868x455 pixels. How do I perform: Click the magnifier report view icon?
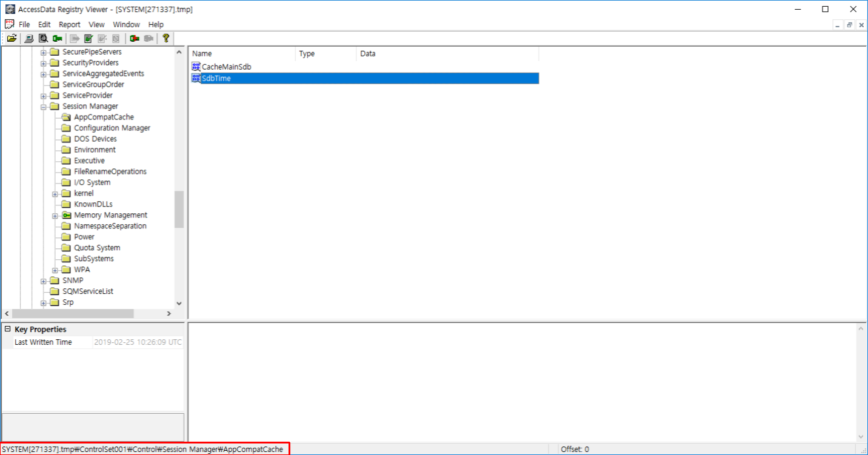tap(43, 38)
